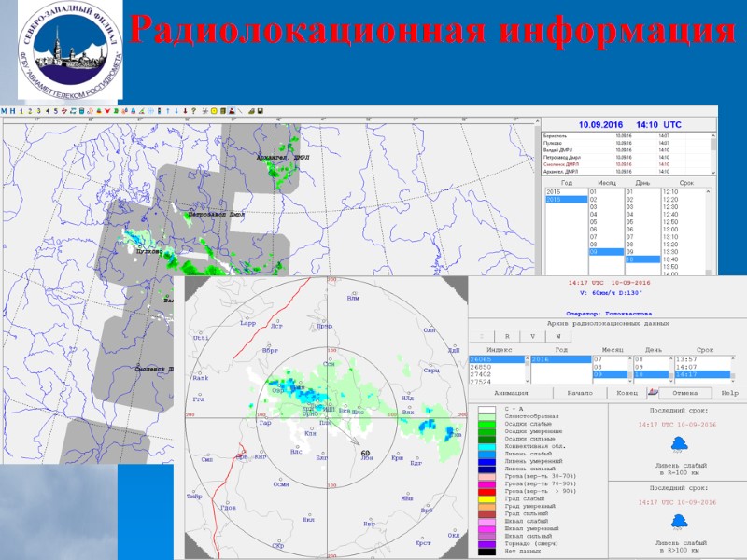Image resolution: width=747 pixels, height=560 pixels.
Task: Click the floppy disk save toolbar icon
Action: (261, 111)
